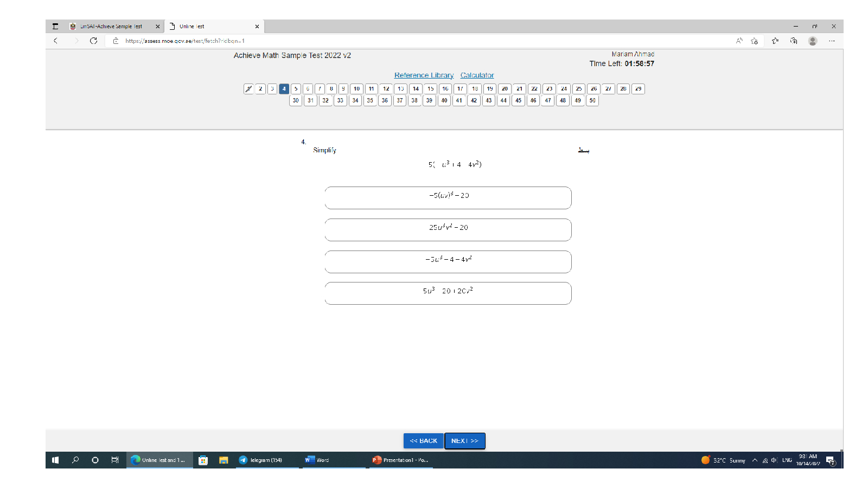The width and height of the screenshot is (868, 488).
Task: Open the Calculator link
Action: 477,75
